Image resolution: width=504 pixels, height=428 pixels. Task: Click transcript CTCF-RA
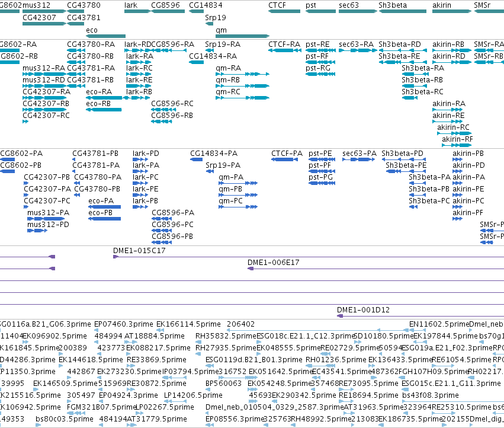(x=284, y=44)
